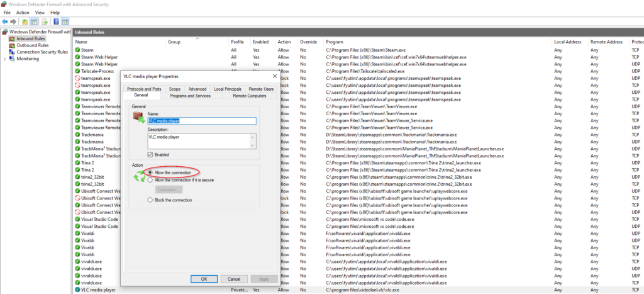Select the Allow the connection radio button
644x294 pixels.
(150, 172)
